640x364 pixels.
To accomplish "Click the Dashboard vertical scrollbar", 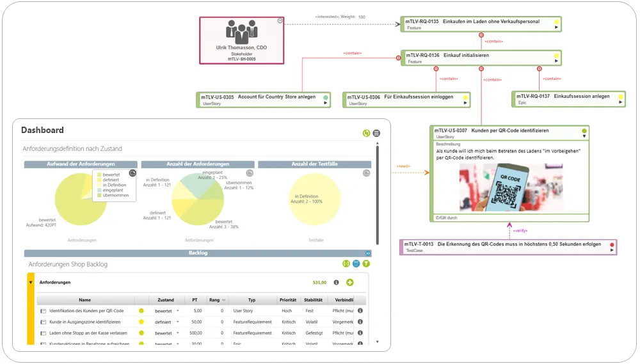I will [x=377, y=194].
